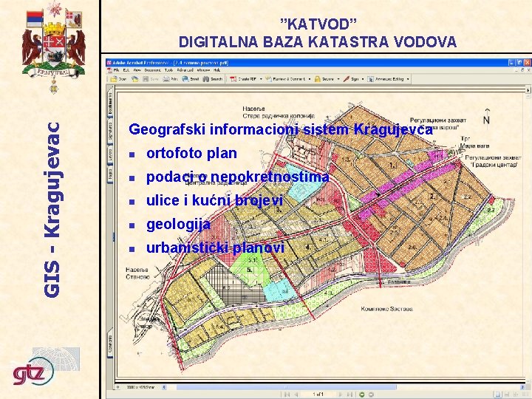The image size is (532, 399).
Task: Expand the Review & Comment dropdown arrow
Action: 309,79
